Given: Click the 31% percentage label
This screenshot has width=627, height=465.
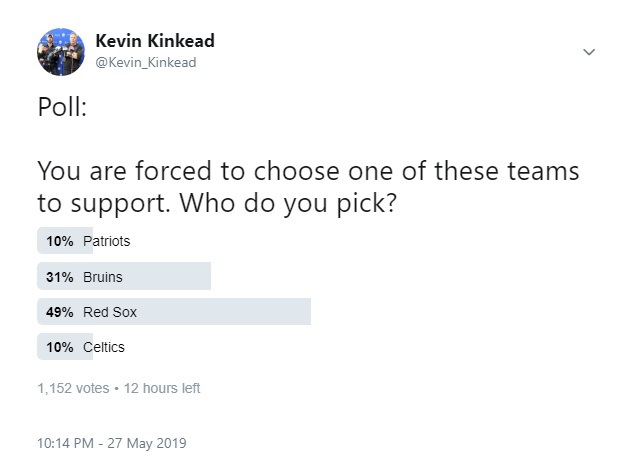Looking at the screenshot, I should point(59,277).
